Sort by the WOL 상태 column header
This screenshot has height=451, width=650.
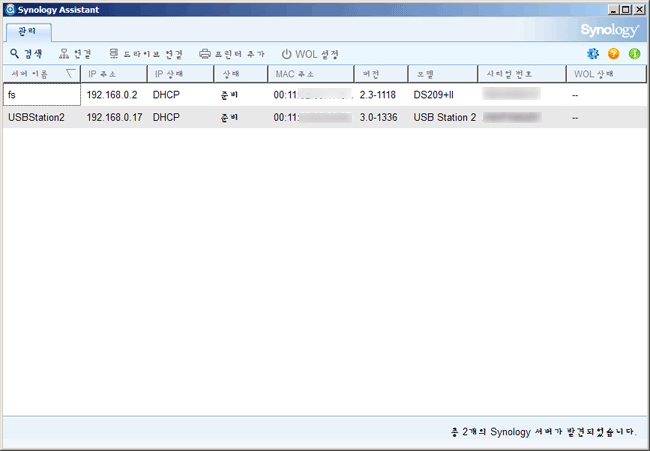(606, 74)
